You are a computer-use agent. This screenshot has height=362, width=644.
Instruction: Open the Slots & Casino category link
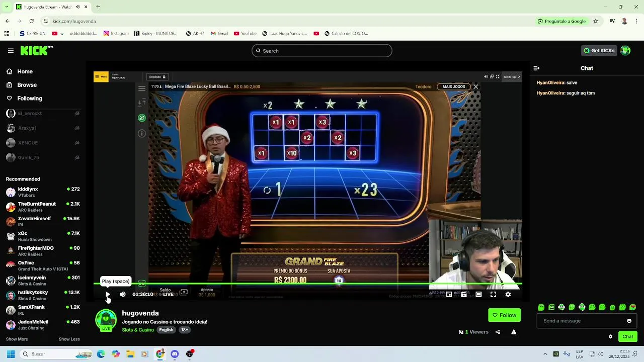pos(138,330)
